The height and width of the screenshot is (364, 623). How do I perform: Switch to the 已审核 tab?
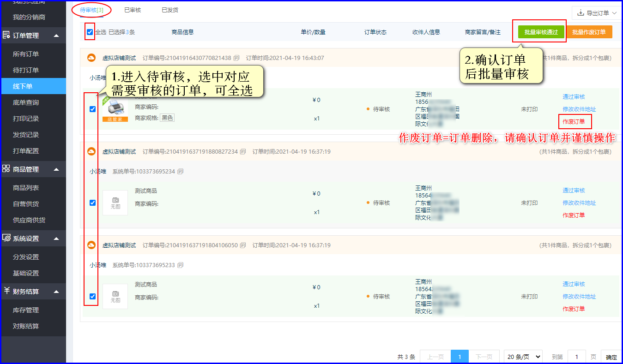[133, 10]
